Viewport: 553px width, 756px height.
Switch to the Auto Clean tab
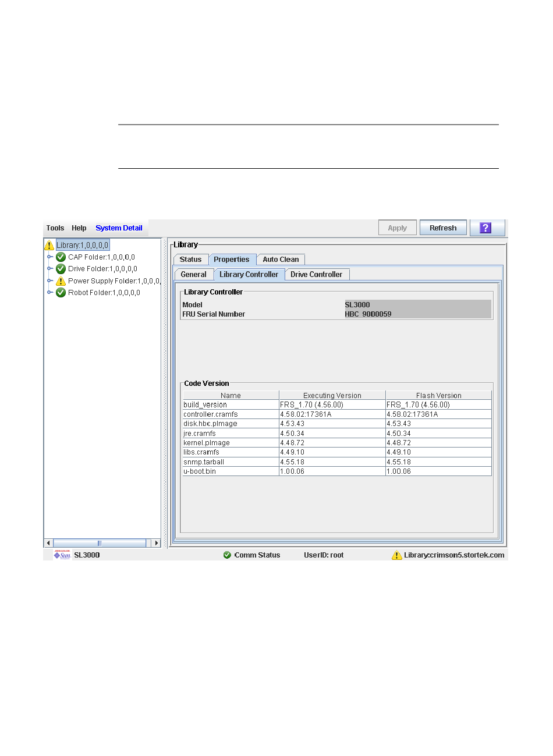pyautogui.click(x=281, y=260)
